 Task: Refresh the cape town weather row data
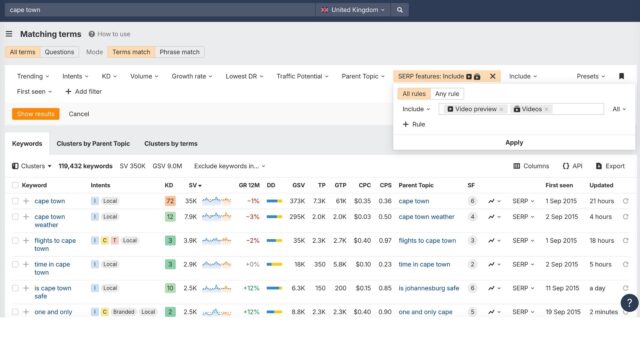click(625, 217)
